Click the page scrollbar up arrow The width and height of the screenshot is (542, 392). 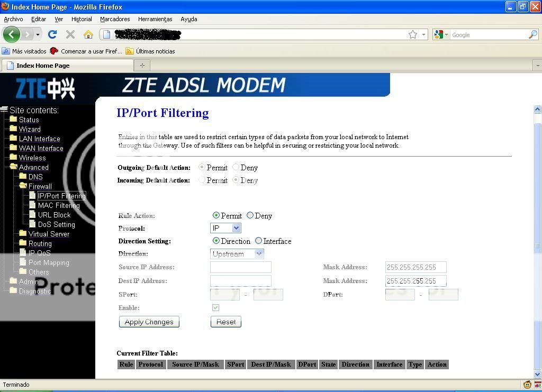(537, 108)
